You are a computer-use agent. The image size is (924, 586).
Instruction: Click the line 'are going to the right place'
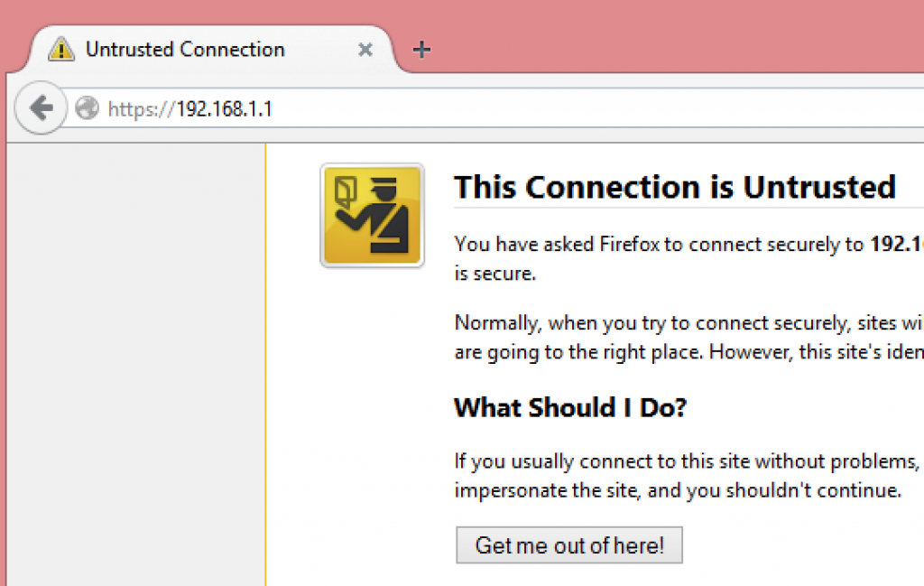point(688,352)
